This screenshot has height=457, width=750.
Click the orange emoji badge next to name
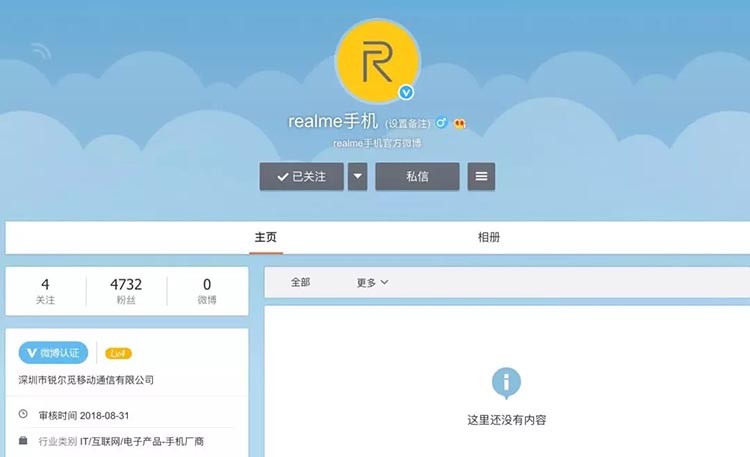pyautogui.click(x=460, y=123)
